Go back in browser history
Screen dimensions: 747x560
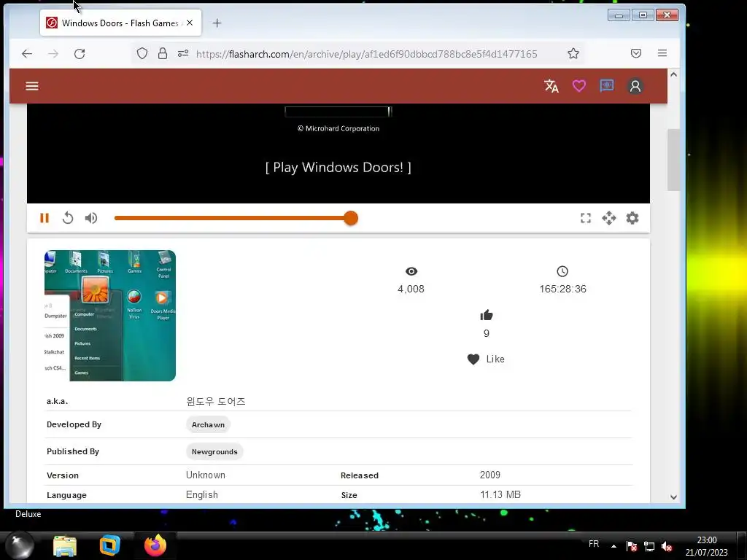click(27, 54)
